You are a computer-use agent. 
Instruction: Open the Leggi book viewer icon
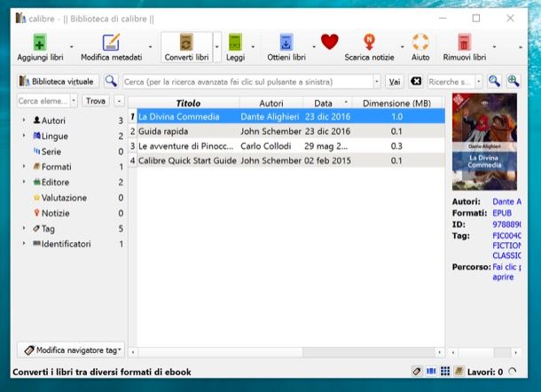(x=235, y=43)
